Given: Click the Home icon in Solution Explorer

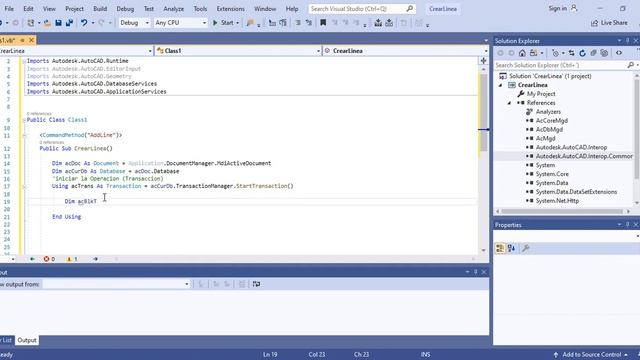Looking at the screenshot, I should (522, 53).
